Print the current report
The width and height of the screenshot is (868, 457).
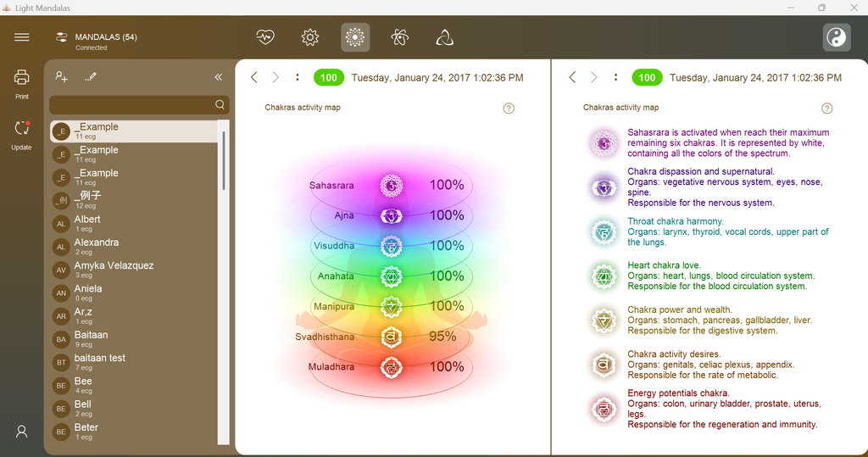(21, 84)
